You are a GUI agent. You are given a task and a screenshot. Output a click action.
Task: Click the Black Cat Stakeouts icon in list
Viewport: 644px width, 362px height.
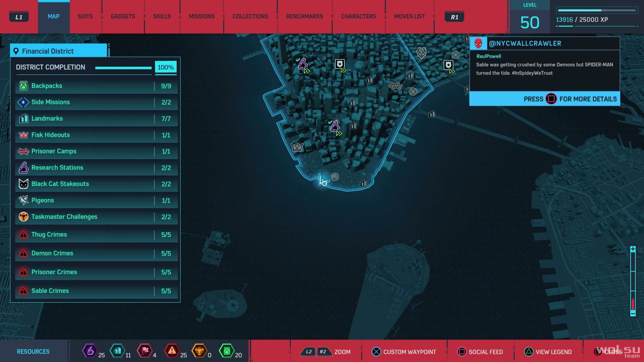(x=23, y=184)
